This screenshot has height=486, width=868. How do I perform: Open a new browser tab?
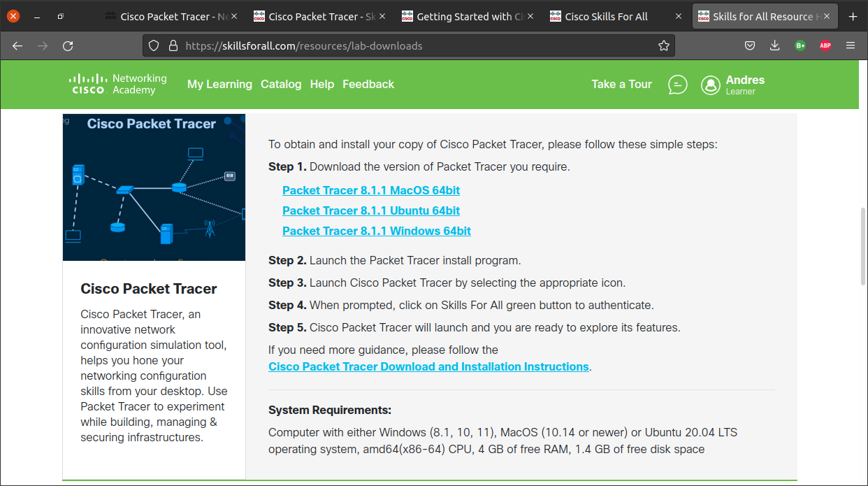coord(852,16)
